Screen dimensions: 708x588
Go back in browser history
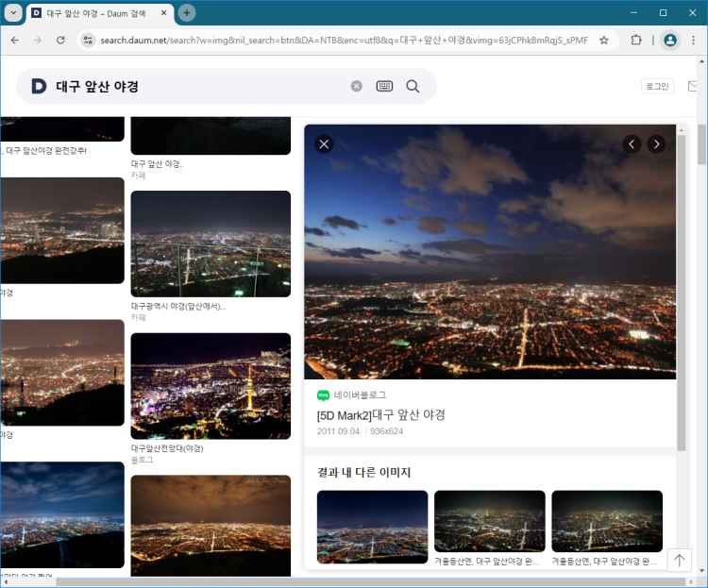[15, 41]
